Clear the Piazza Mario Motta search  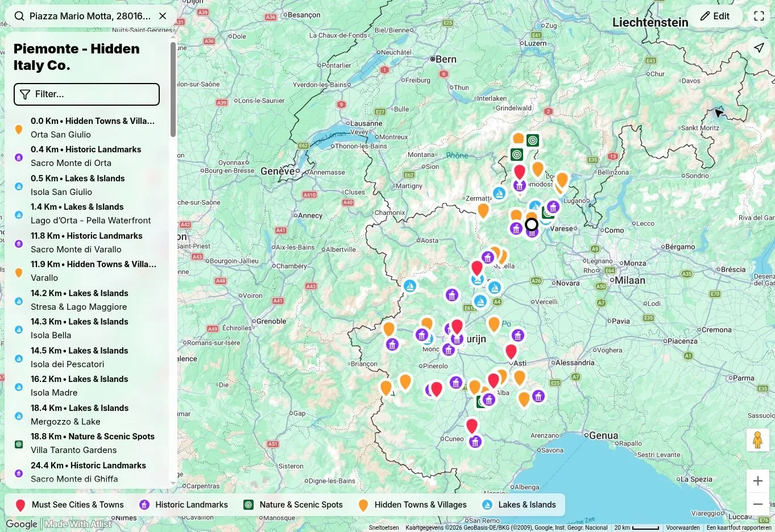[x=163, y=16]
